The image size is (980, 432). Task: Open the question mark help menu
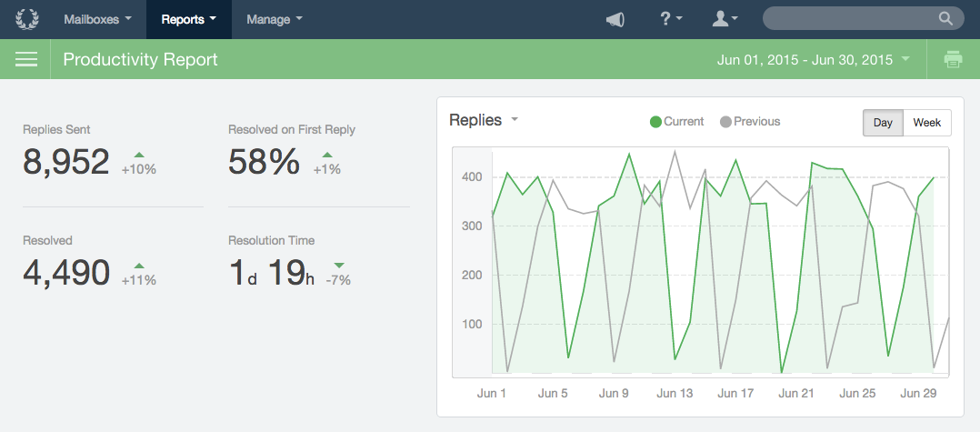tap(671, 19)
